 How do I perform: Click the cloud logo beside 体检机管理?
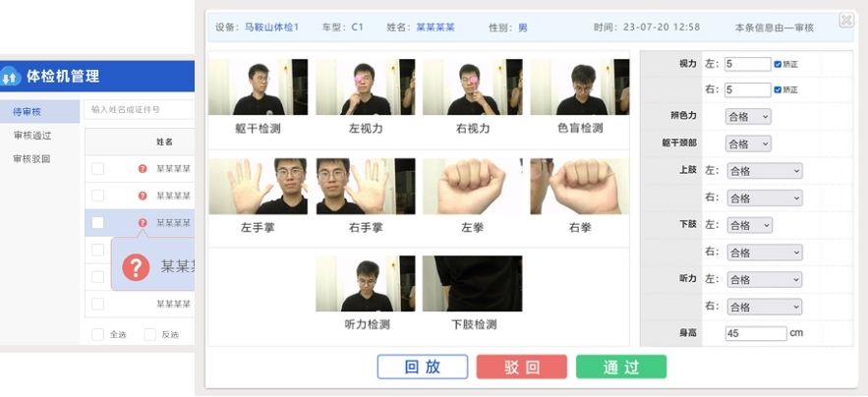coord(10,77)
